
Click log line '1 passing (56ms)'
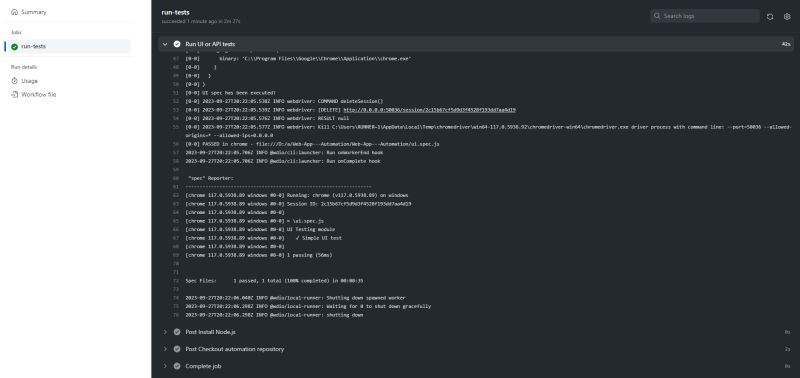click(258, 255)
